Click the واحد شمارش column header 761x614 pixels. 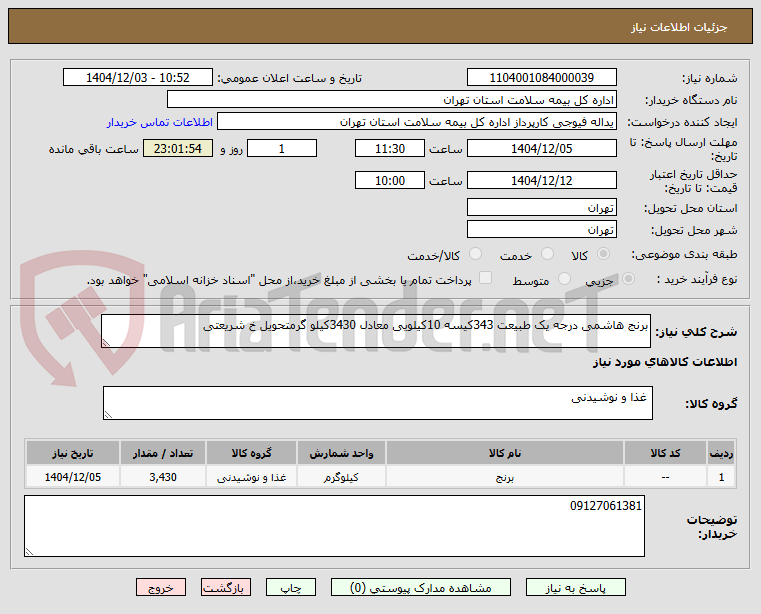[x=341, y=453]
